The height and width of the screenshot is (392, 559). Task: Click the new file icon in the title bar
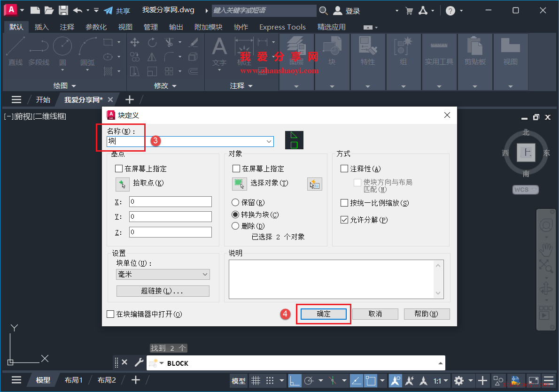tap(35, 10)
